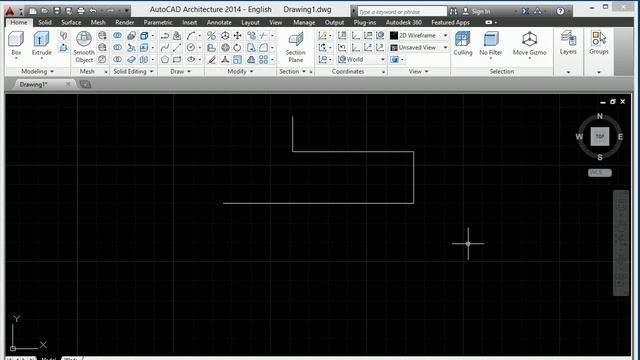Image resolution: width=640 pixels, height=360 pixels.
Task: Click the keyword search input field
Action: tap(402, 12)
